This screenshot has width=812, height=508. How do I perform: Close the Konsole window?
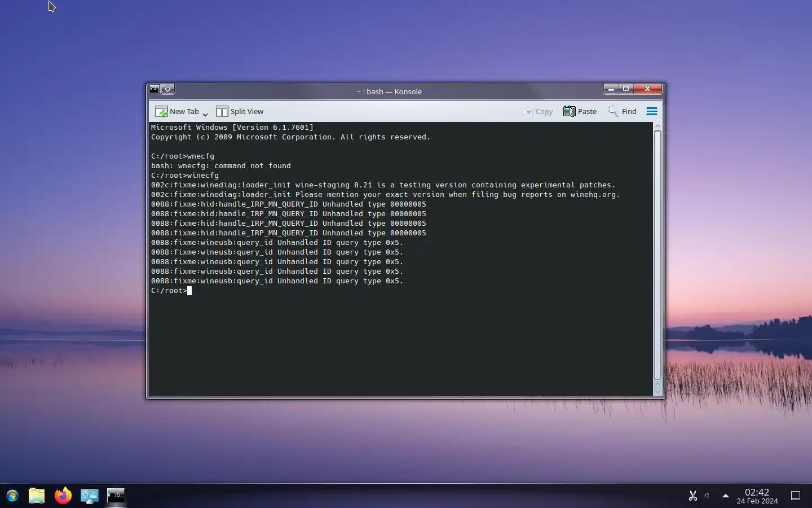[x=647, y=89]
